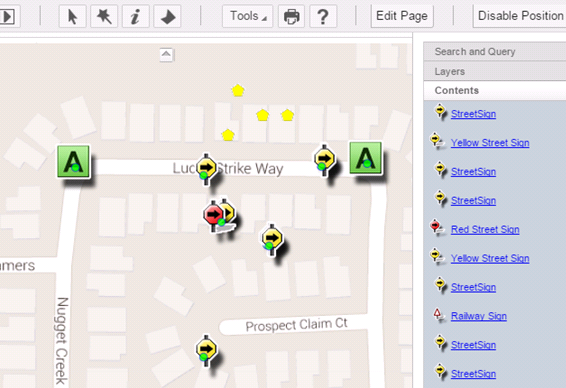566x388 pixels.
Task: Open help via the question mark icon
Action: pos(323,16)
